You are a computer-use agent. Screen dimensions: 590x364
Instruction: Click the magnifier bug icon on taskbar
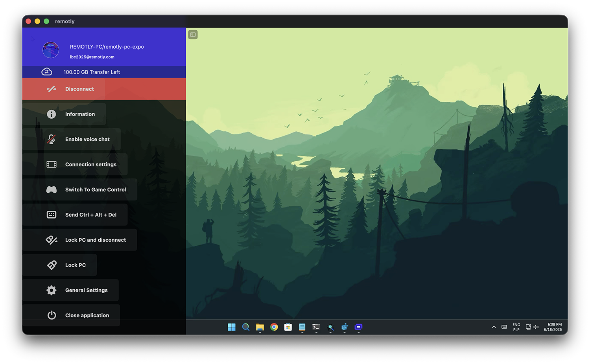(x=330, y=327)
